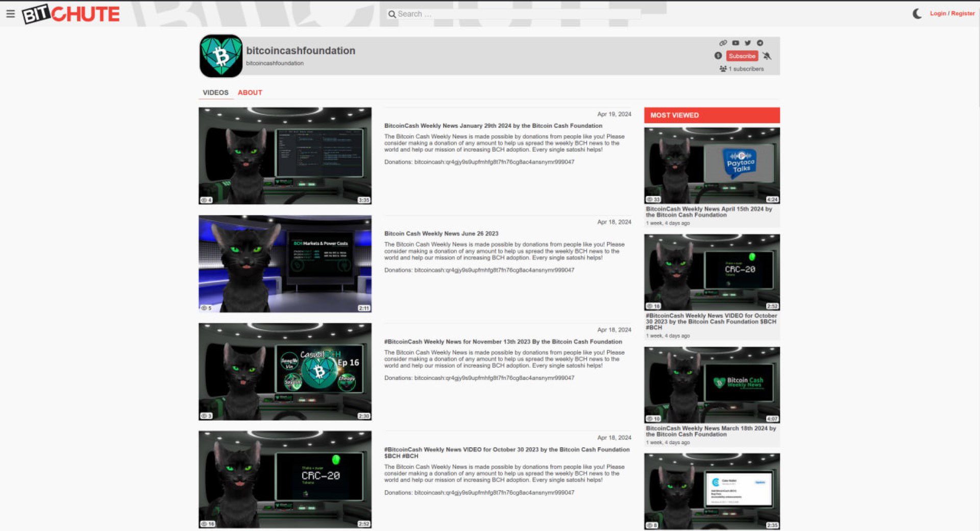Click the round social icon right of Twitter
The width and height of the screenshot is (980, 531).
(760, 43)
